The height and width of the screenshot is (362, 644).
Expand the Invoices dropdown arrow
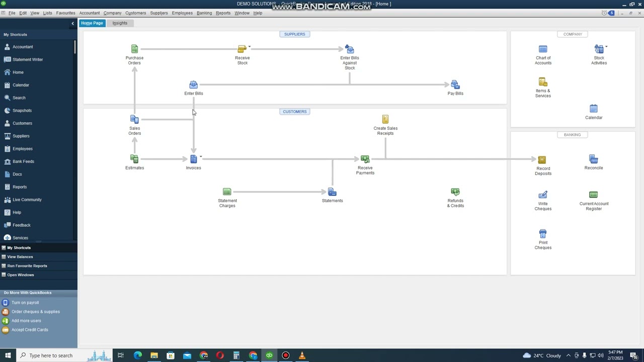pos(200,156)
